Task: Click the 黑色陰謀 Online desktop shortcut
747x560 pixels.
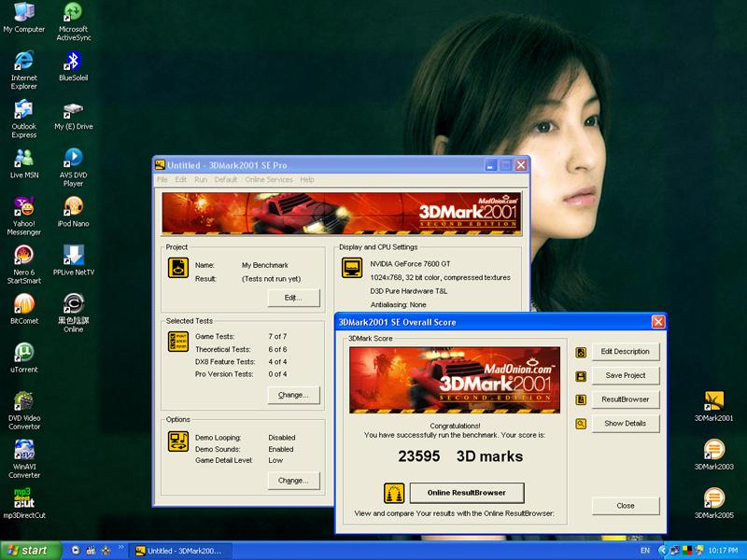Action: click(x=74, y=314)
